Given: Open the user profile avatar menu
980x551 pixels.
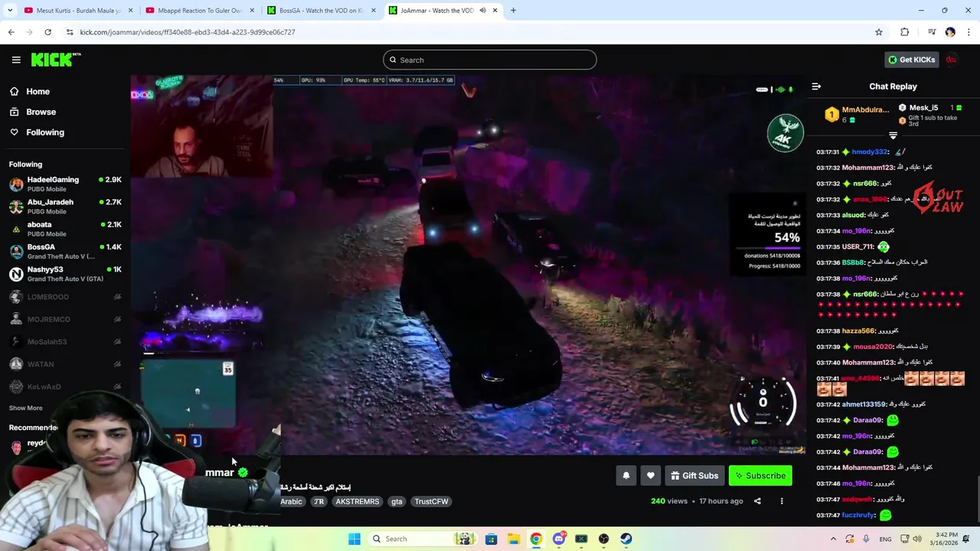Looking at the screenshot, I should tap(952, 60).
